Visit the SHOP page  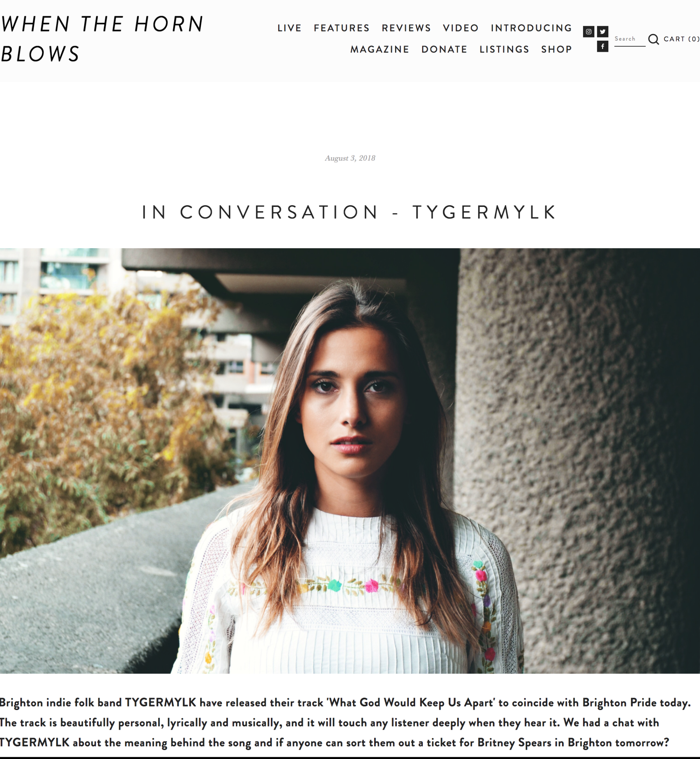coord(556,49)
